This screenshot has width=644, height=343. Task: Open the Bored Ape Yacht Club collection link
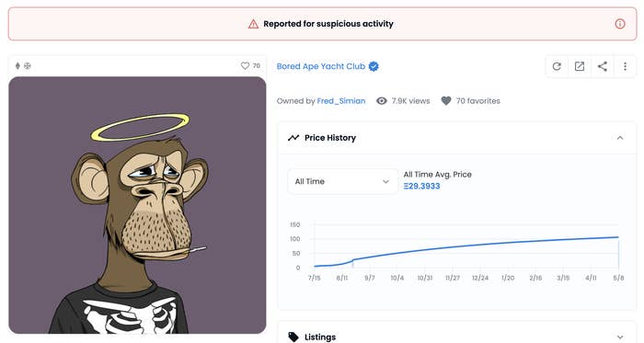pos(321,66)
